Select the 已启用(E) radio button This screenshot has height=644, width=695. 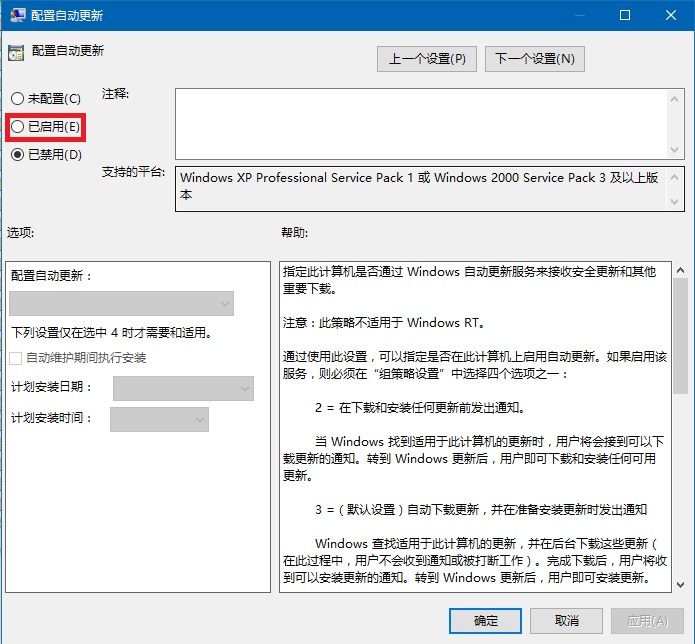[x=17, y=127]
